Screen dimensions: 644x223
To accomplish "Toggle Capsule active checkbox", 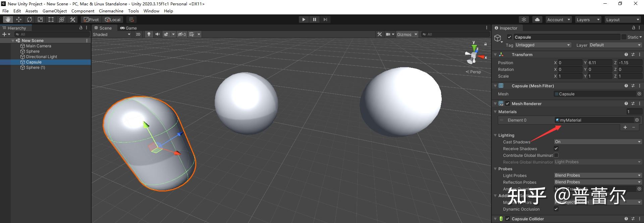I will click(509, 37).
